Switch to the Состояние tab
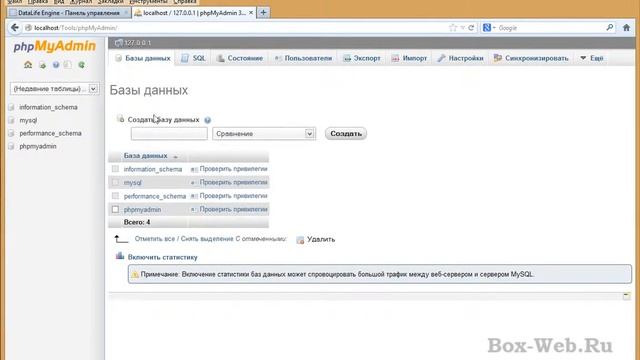This screenshot has height=360, width=640. [x=240, y=58]
